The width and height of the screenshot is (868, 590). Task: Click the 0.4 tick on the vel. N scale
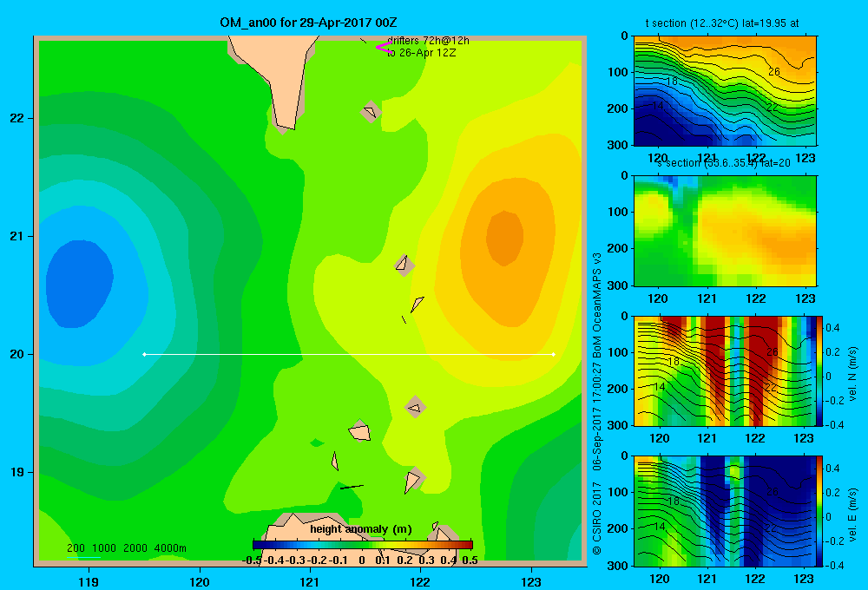[832, 328]
